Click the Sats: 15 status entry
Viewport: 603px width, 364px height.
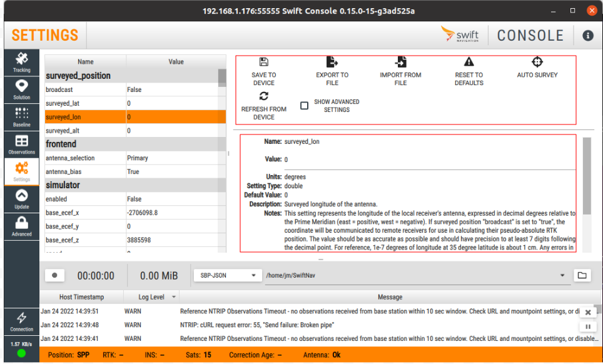tap(198, 355)
